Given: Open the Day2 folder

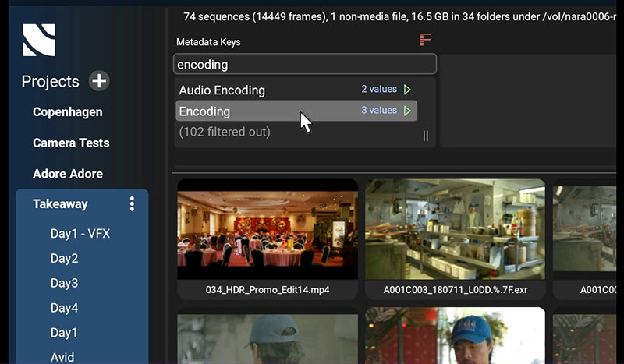Looking at the screenshot, I should click(x=64, y=259).
